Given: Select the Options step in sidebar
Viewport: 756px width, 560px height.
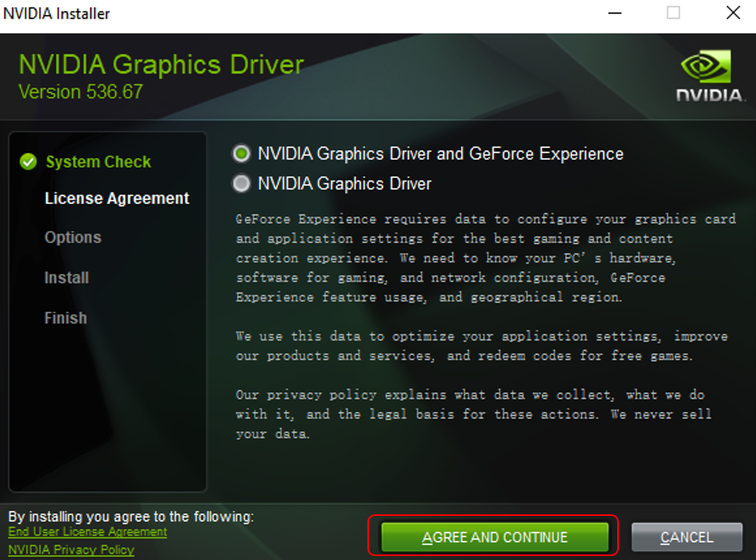Looking at the screenshot, I should point(73,237).
